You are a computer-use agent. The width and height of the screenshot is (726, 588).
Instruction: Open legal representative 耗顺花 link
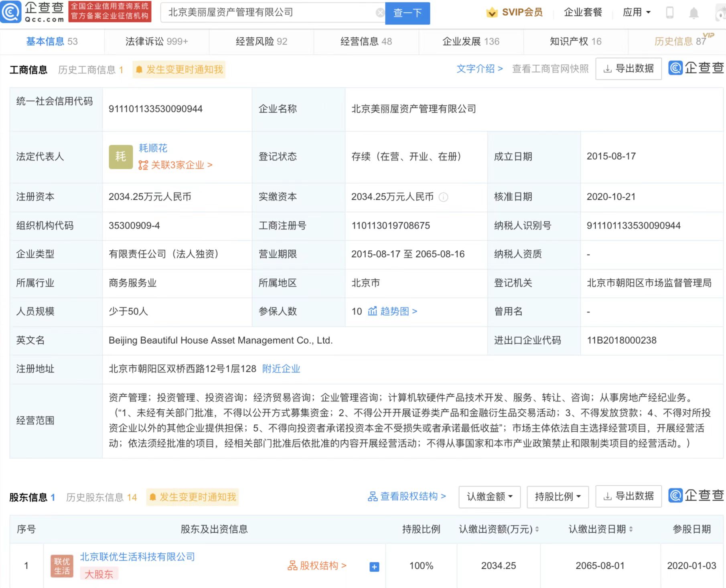click(x=153, y=148)
